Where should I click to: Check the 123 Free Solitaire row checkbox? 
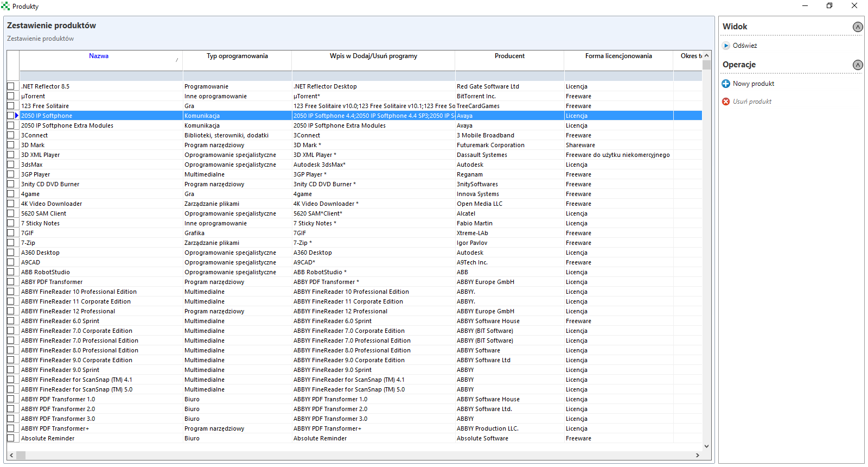pos(11,106)
